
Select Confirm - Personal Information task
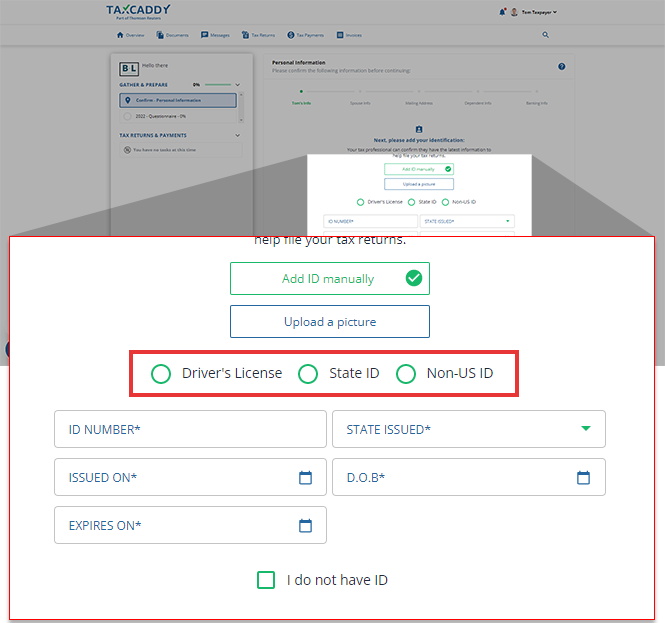tap(178, 101)
